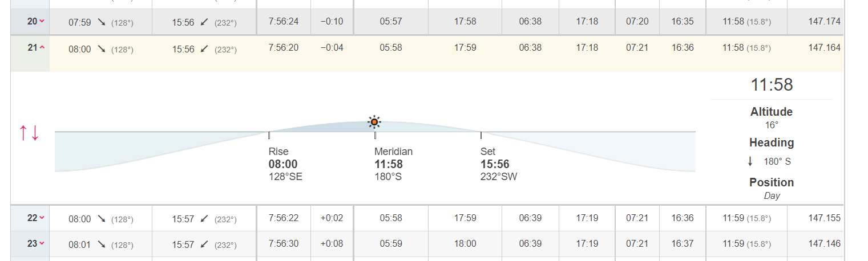Click the Rise marker on the timeline
The height and width of the screenshot is (261, 868).
pyautogui.click(x=269, y=135)
